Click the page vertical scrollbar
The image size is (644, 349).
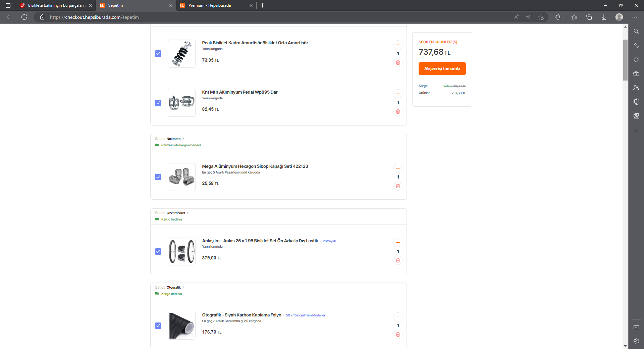(626, 60)
